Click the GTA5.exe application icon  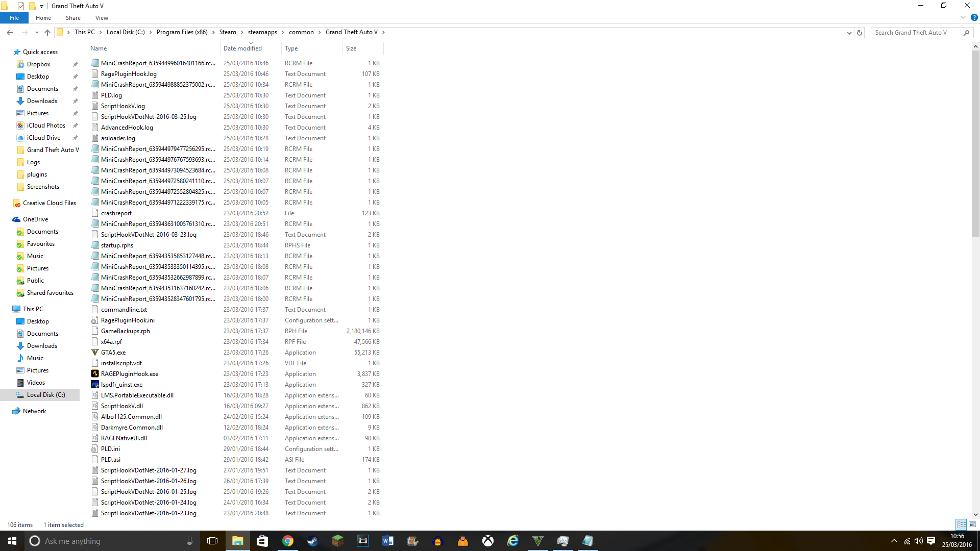95,352
